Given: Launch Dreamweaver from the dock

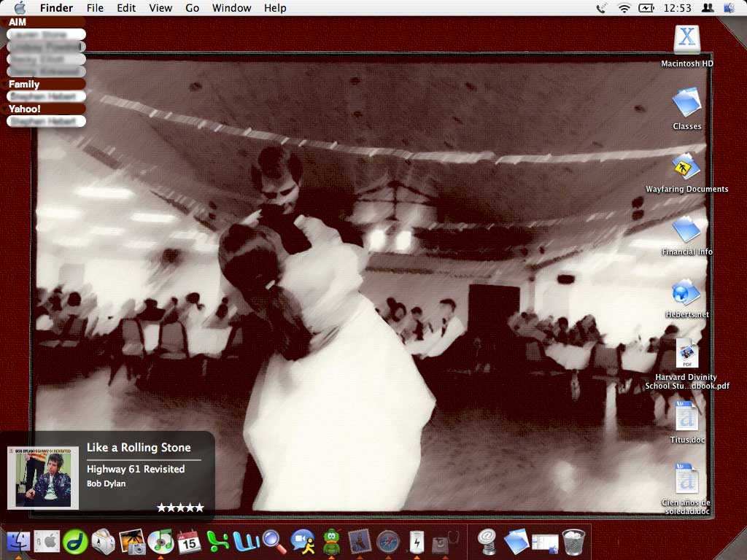Looking at the screenshot, I should (75, 541).
